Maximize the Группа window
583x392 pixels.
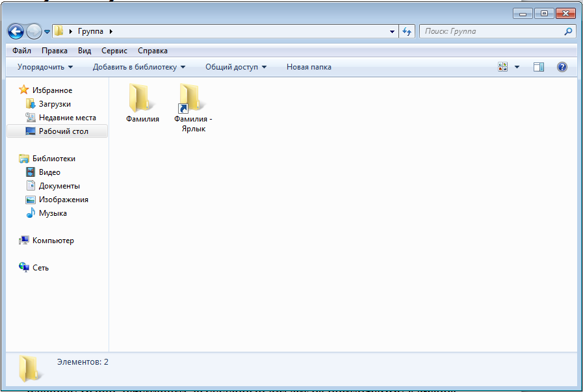[x=544, y=14]
